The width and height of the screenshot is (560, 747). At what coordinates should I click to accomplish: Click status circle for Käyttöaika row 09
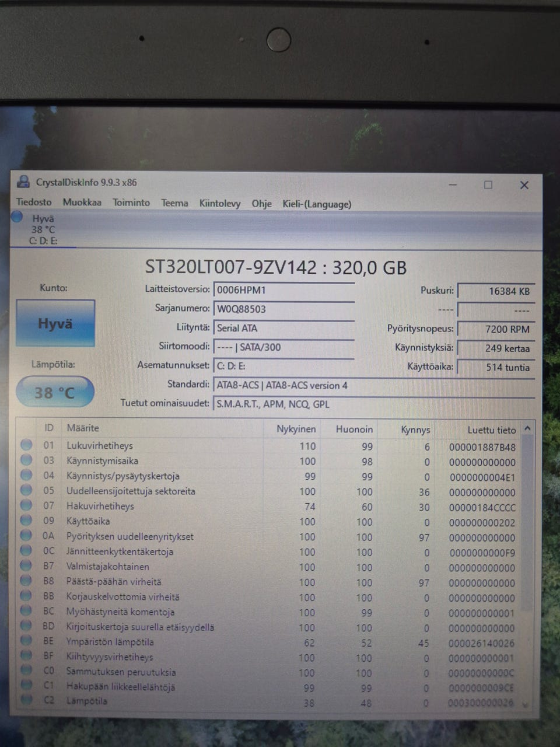[26, 521]
